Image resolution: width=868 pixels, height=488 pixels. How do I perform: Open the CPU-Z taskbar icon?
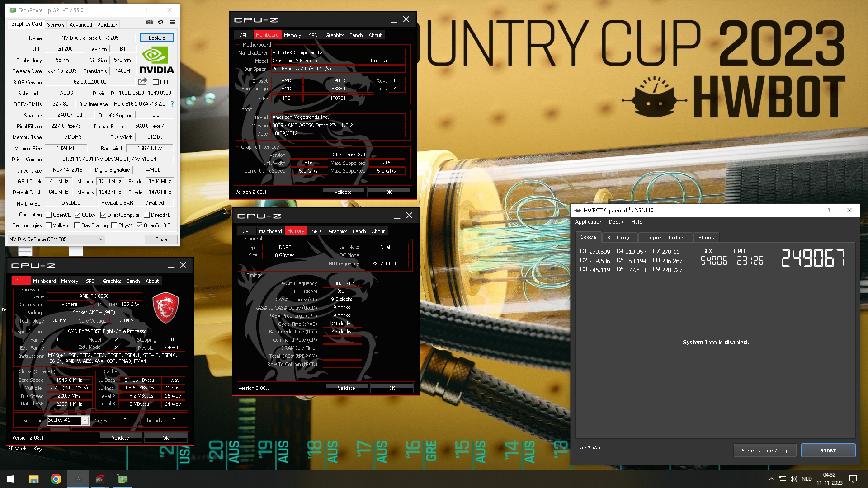click(100, 479)
